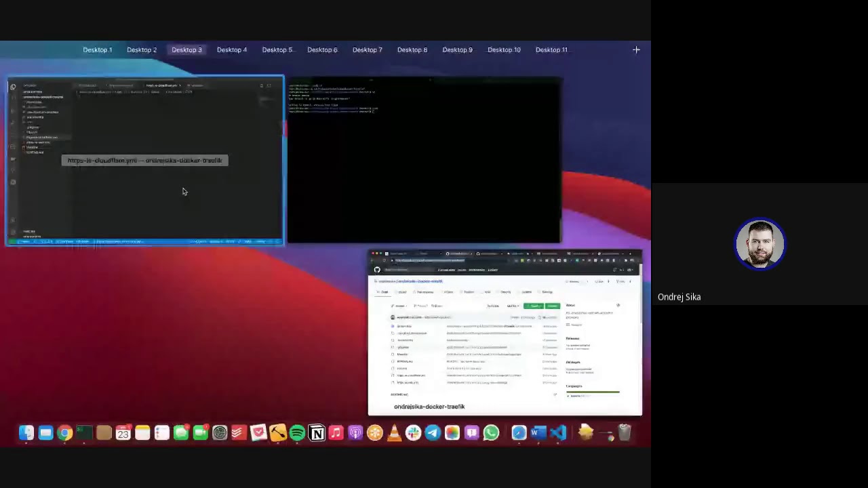Open Slack from the Dock
The image size is (868, 488).
point(414,432)
